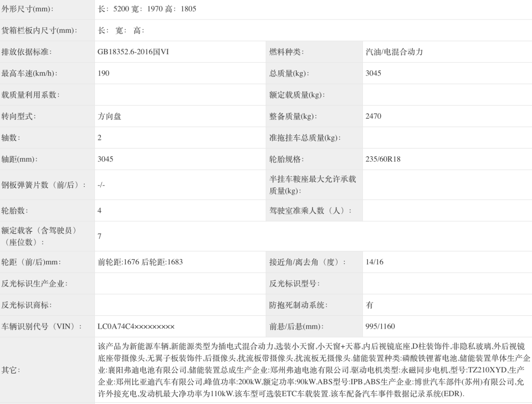Select the 额定载客 value 7
Screen dimensions: 532x404
pos(101,236)
